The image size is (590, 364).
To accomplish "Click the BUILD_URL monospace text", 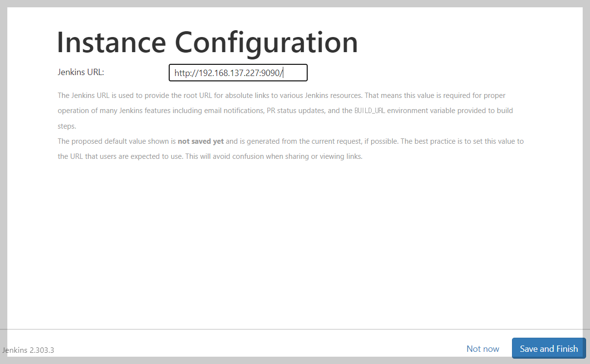I will click(370, 111).
